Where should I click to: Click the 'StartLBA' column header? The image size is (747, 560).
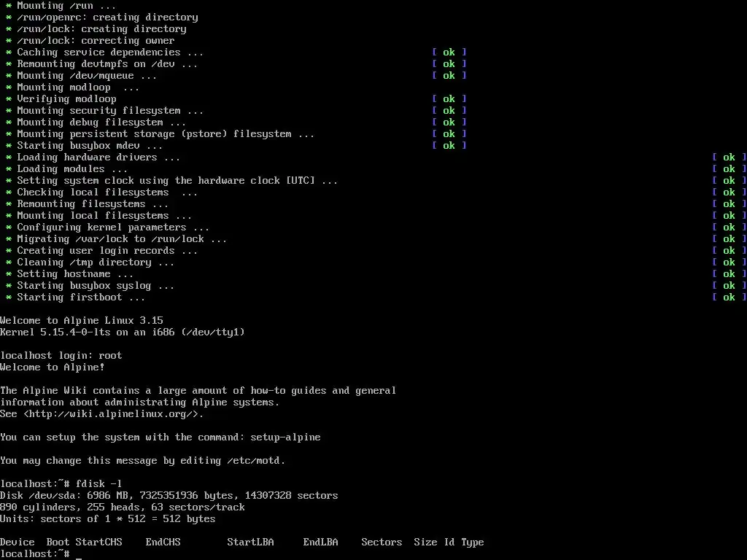point(251,542)
